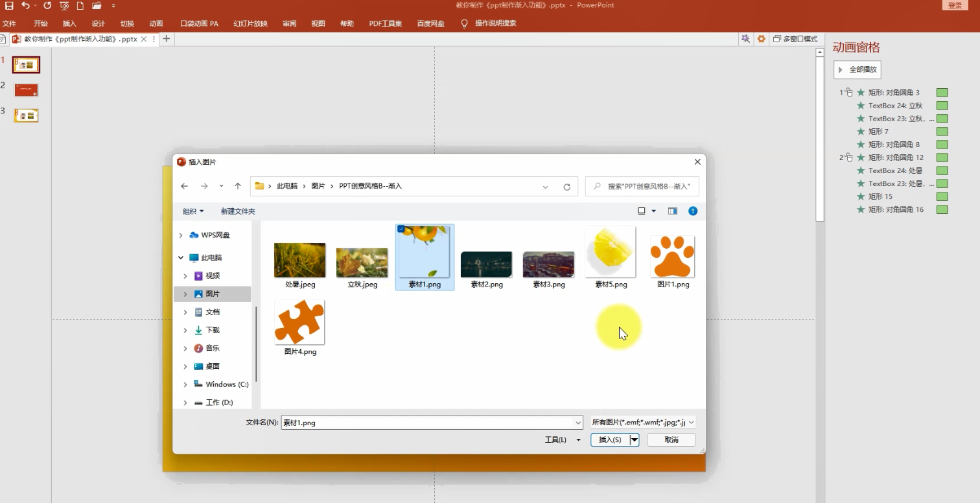
Task: Switch to the 插入 ribbon tab
Action: pos(69,23)
